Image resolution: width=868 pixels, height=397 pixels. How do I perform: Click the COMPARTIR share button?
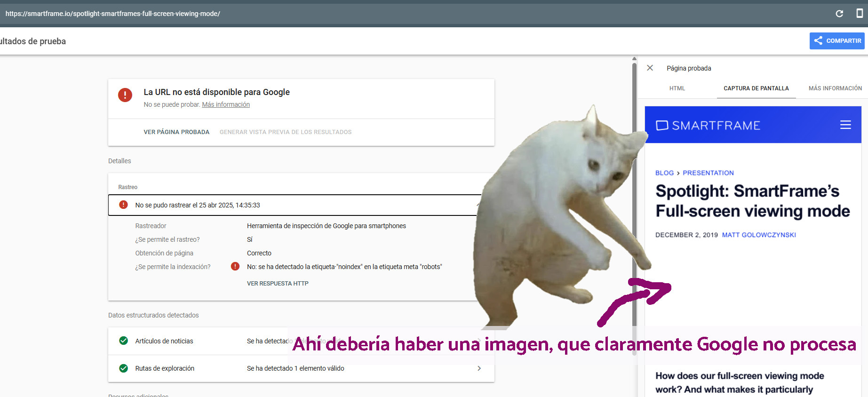(x=837, y=41)
